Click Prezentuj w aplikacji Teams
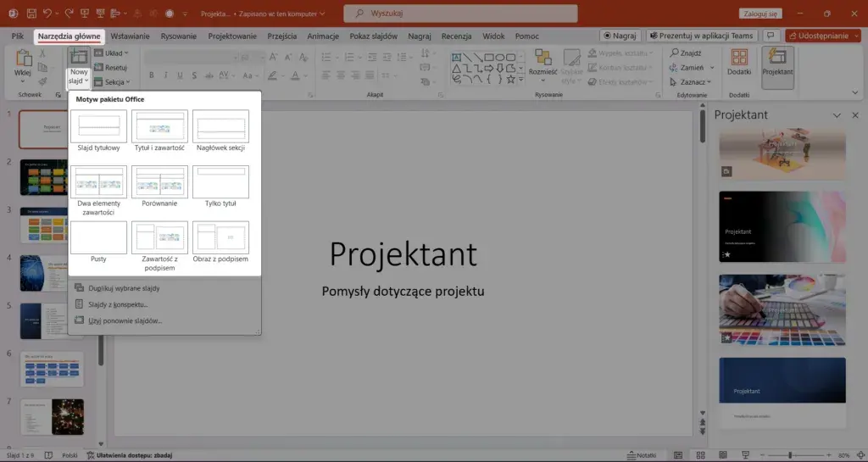The image size is (868, 462). (701, 36)
